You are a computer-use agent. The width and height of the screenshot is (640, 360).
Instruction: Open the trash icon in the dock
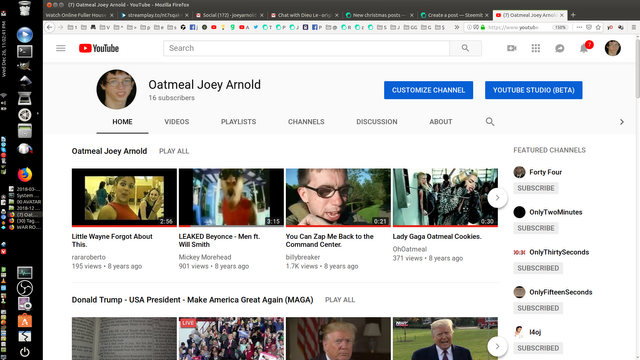click(24, 9)
